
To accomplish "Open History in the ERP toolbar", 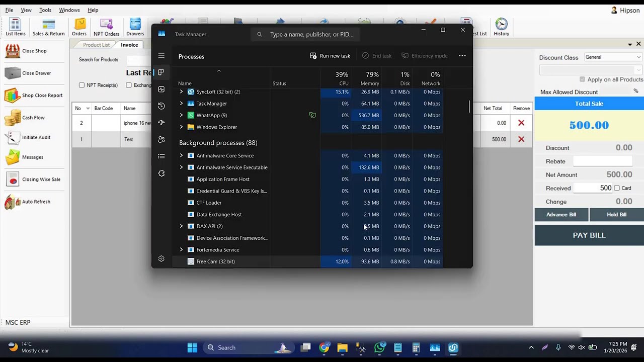I will click(502, 27).
